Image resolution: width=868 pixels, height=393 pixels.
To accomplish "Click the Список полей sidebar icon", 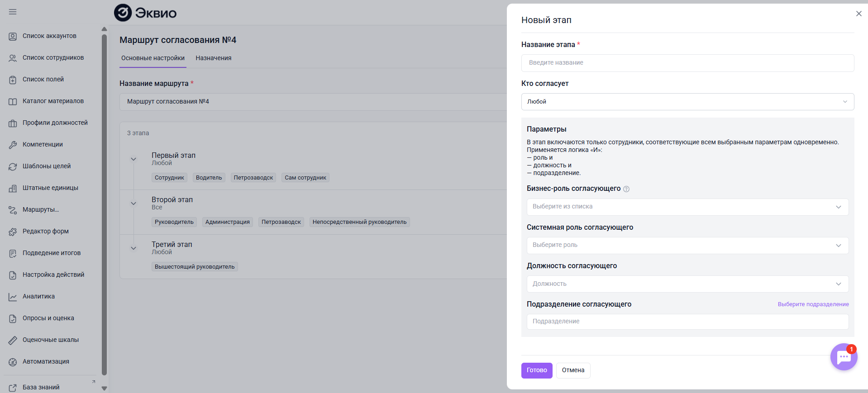I will pos(13,80).
